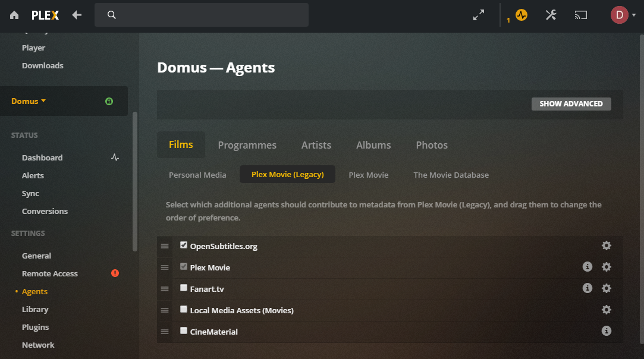Show info for the Fanart.tv agent
644x359 pixels.
[588, 288]
